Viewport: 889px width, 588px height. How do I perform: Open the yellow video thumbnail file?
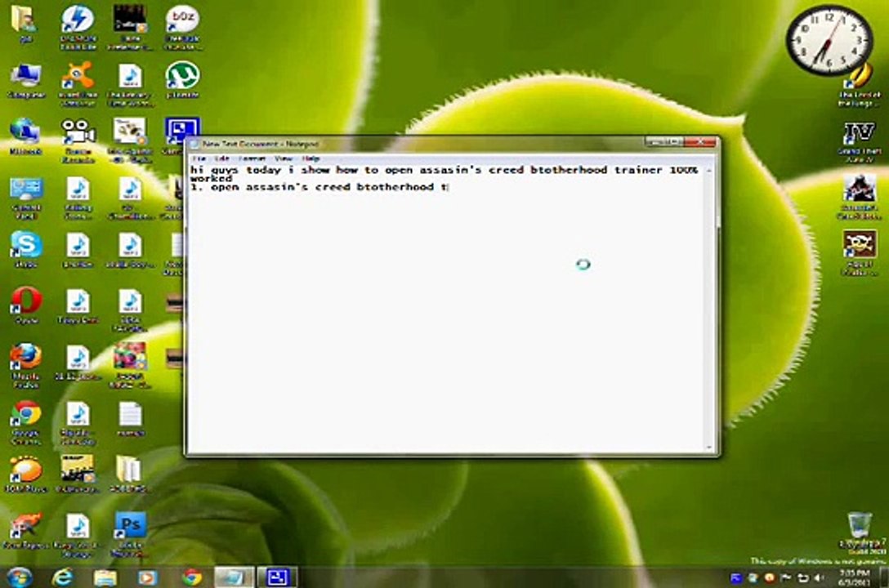(x=78, y=474)
